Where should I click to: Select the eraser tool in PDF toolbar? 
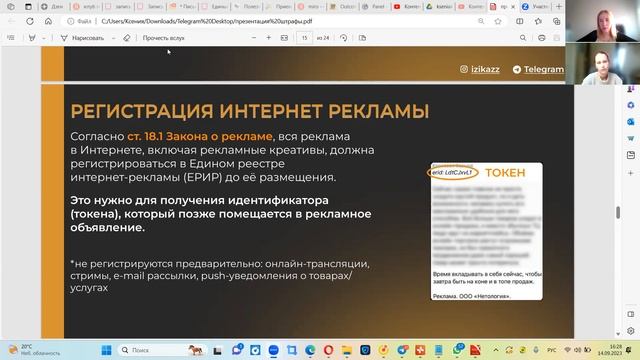click(127, 38)
